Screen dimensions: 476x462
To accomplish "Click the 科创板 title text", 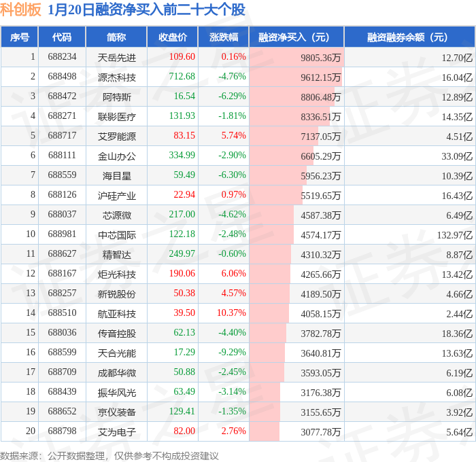I will coord(20,10).
